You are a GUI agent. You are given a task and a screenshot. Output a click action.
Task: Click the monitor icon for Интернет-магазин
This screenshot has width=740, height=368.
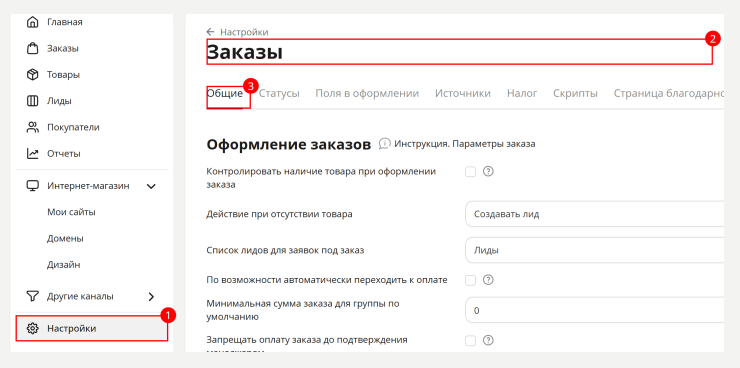click(32, 186)
